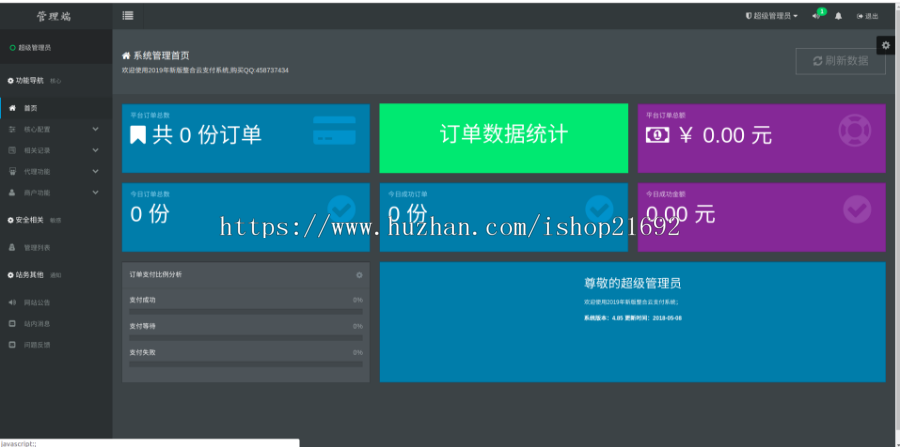Image resolution: width=900 pixels, height=448 pixels.
Task: Click the money bill icon beside ¥ 0.00
Action: [657, 135]
